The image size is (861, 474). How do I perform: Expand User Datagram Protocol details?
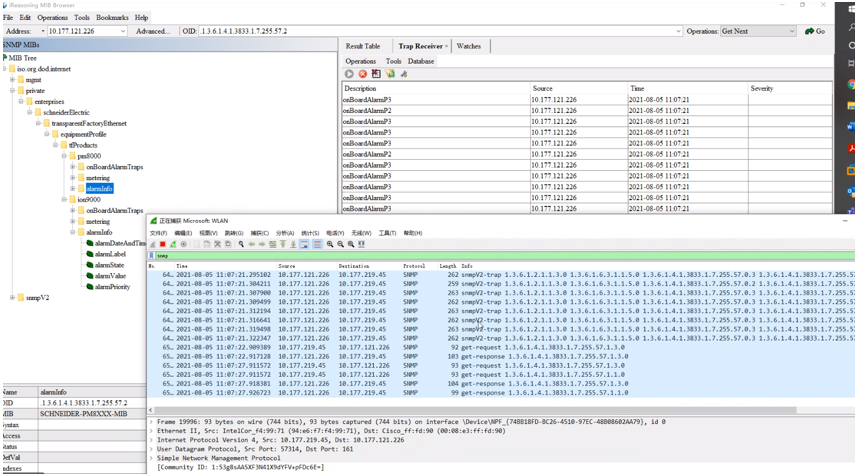[152, 449]
